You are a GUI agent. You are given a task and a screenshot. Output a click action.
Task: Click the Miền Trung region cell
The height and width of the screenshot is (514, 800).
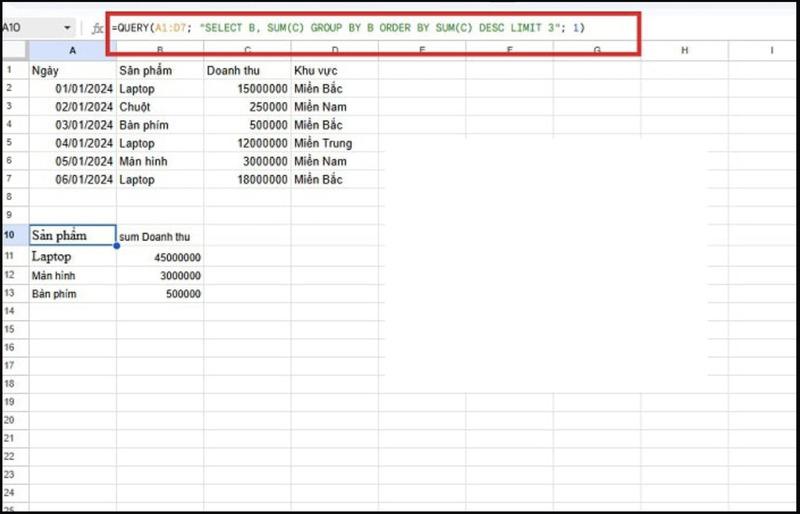(335, 143)
